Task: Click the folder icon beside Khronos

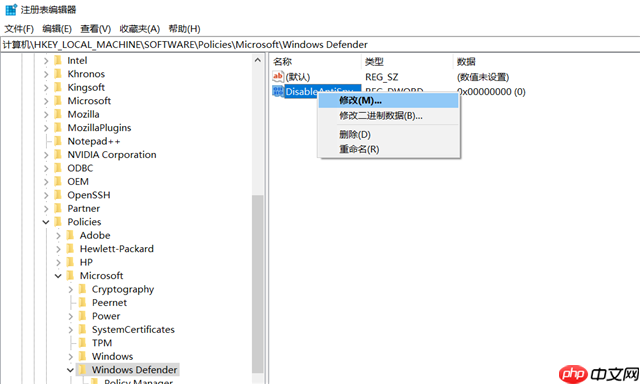Action: (x=58, y=74)
